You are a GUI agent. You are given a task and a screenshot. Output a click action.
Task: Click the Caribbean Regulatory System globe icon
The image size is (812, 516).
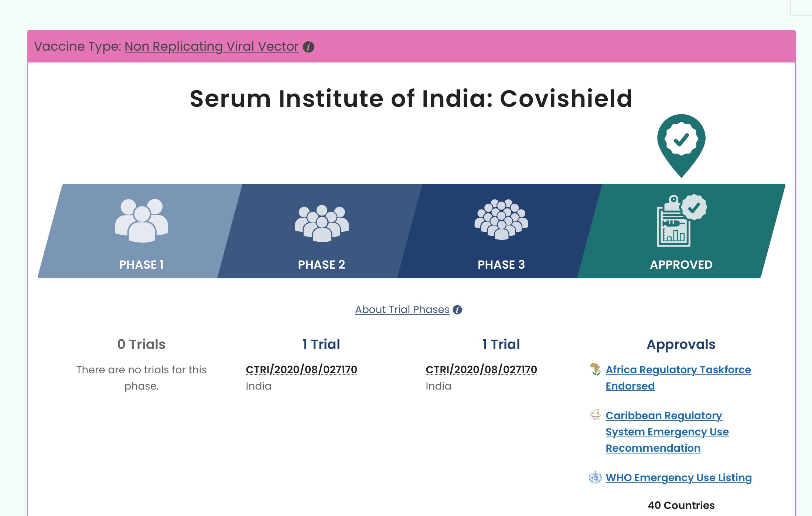(x=595, y=415)
